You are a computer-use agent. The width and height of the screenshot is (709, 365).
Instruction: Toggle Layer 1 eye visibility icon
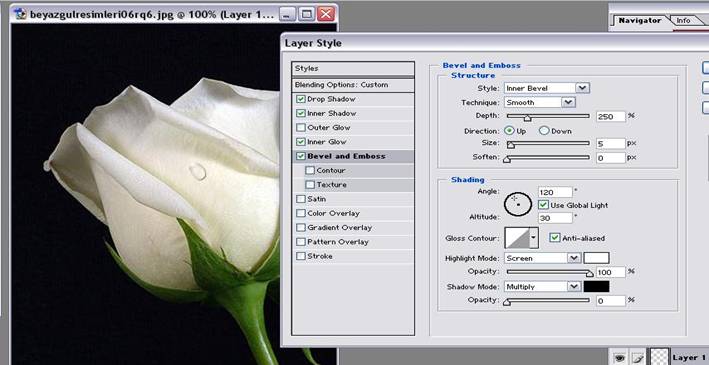tap(619, 358)
